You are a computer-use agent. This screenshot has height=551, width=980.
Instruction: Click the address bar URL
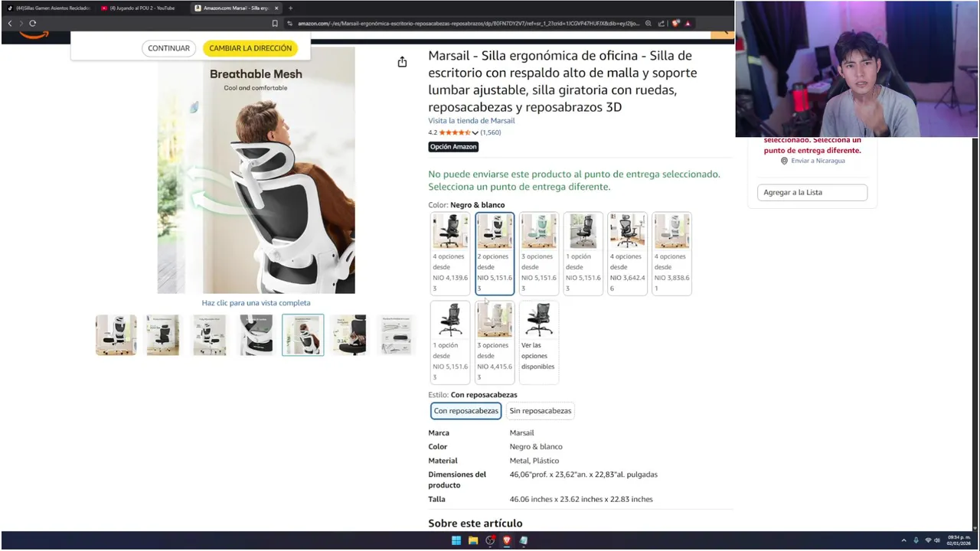[469, 23]
